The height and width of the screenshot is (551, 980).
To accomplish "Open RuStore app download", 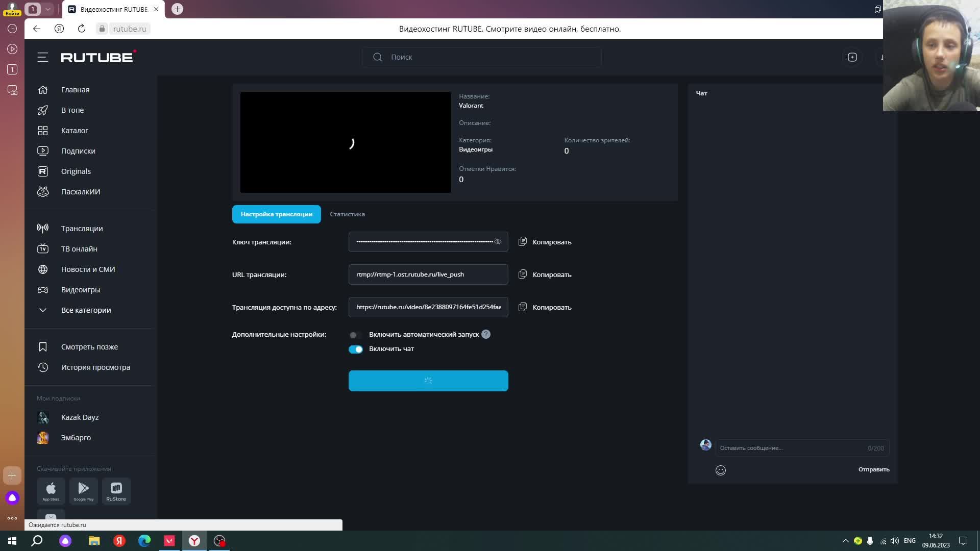I will tap(116, 491).
